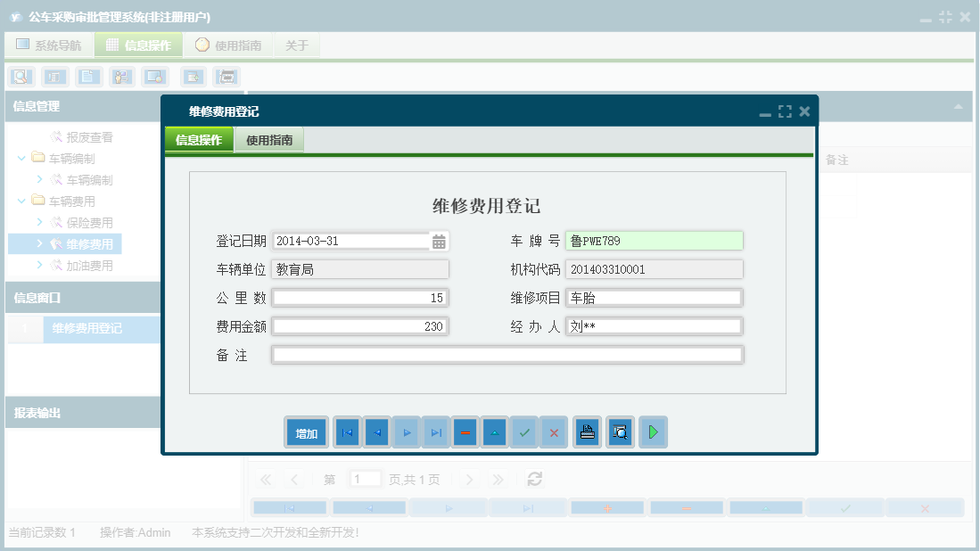Viewport: 980px width, 551px height.
Task: Select the magnifier search icon in toolbar
Action: point(20,77)
